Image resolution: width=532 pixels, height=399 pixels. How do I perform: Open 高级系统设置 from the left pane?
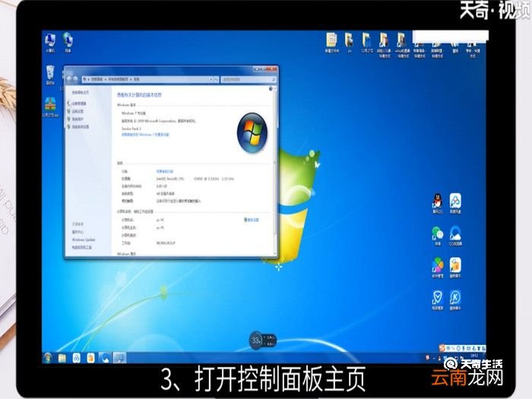click(x=81, y=127)
